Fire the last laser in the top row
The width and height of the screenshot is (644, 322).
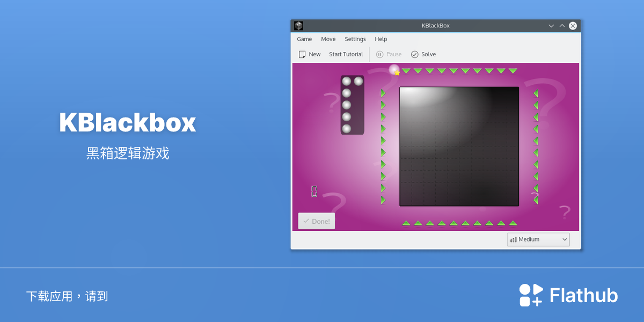click(x=513, y=71)
